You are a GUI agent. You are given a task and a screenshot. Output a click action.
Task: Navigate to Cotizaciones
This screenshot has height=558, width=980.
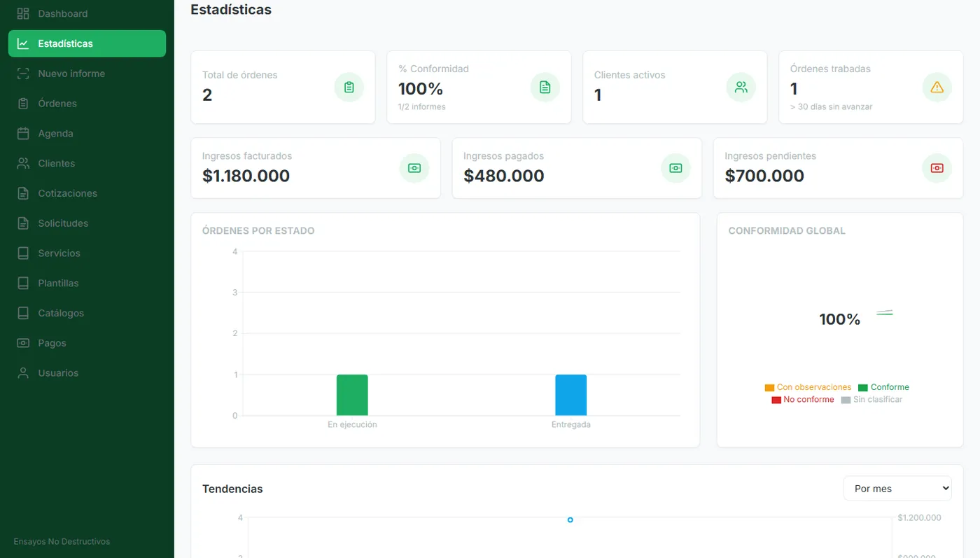click(x=87, y=193)
